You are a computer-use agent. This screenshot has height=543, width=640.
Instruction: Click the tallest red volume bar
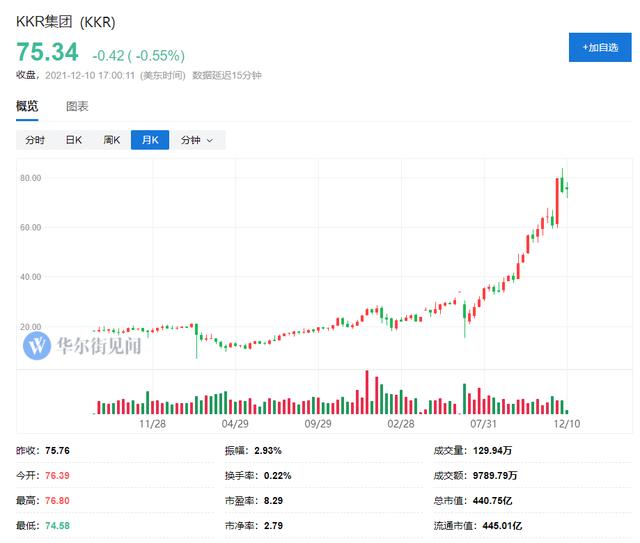click(367, 392)
